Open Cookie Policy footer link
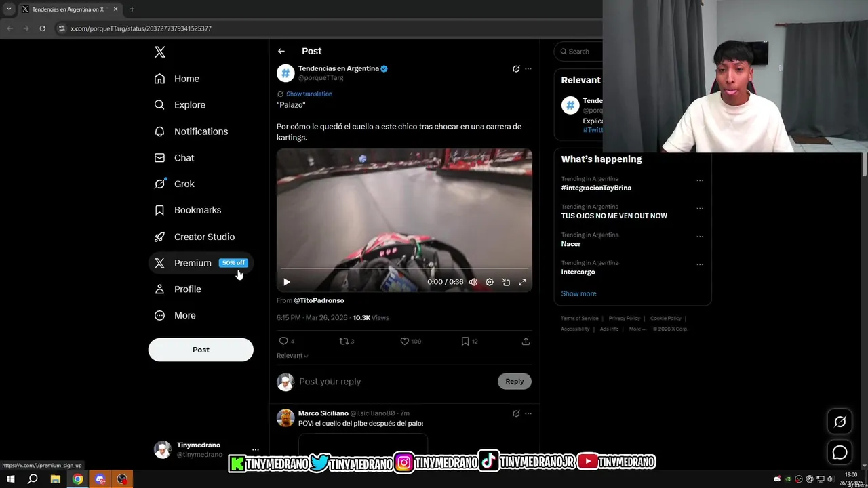 (x=666, y=319)
